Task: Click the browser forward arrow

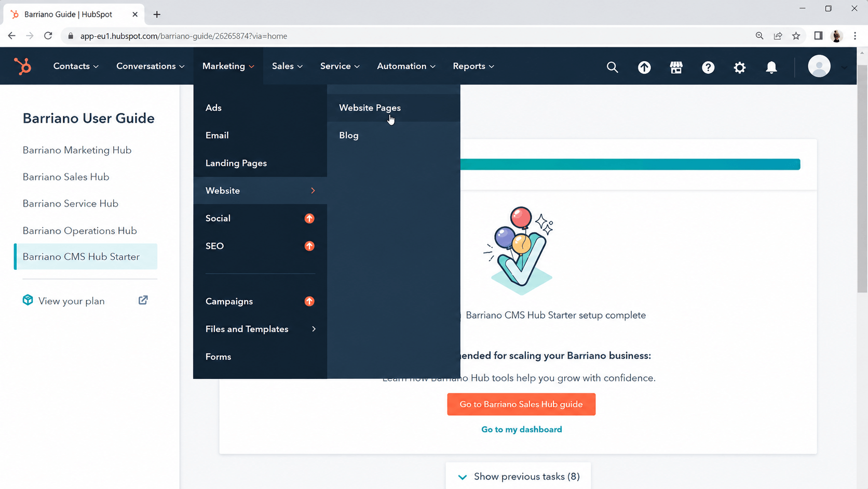Action: 30,36
